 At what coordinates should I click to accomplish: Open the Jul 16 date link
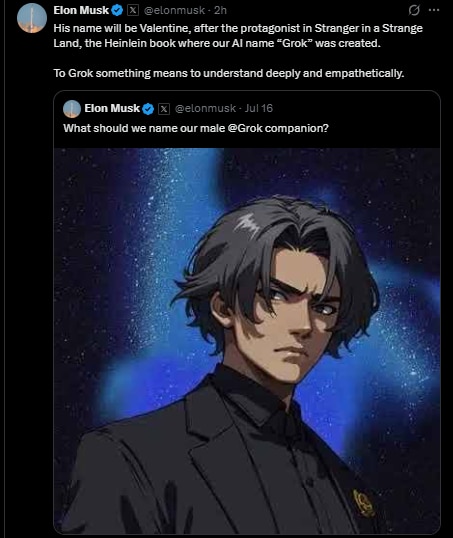pos(259,108)
